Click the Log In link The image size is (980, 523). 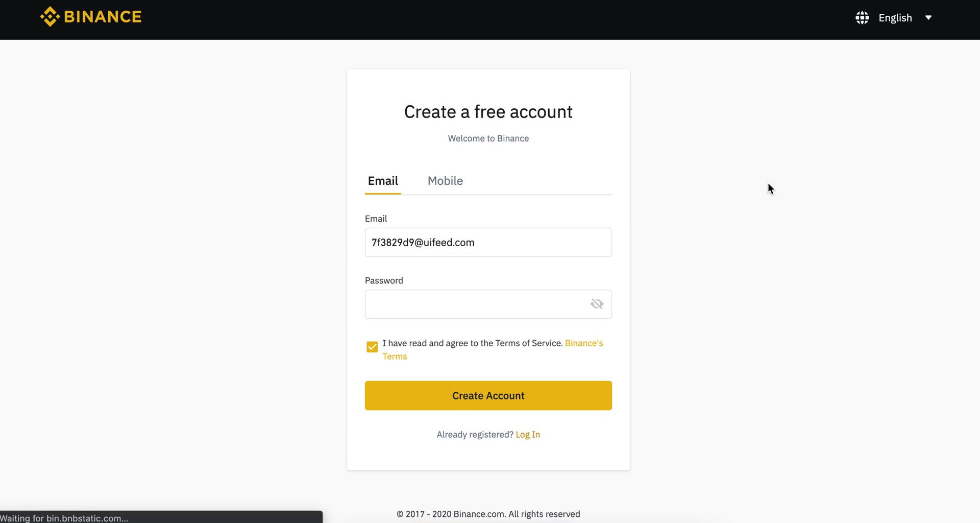click(527, 434)
